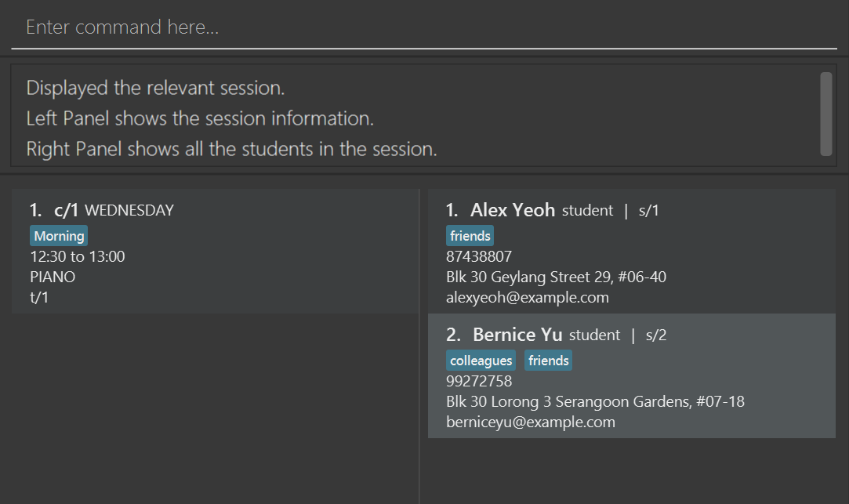Image resolution: width=849 pixels, height=504 pixels.
Task: Select the Alex Yeoh name heading
Action: (x=512, y=210)
